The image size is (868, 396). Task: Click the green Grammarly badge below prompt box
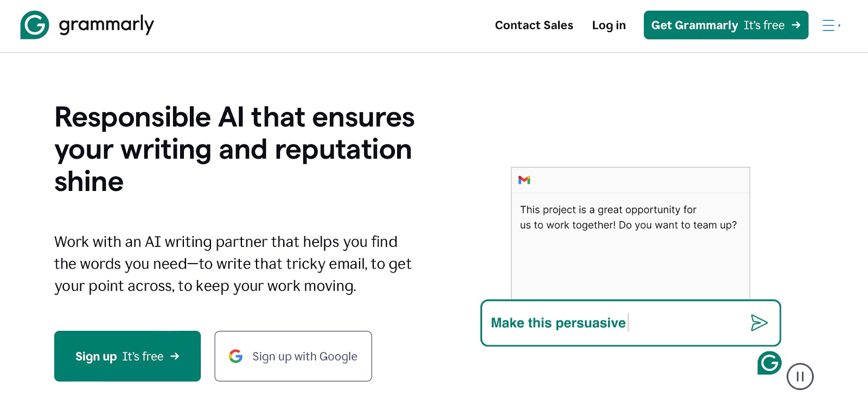point(769,363)
